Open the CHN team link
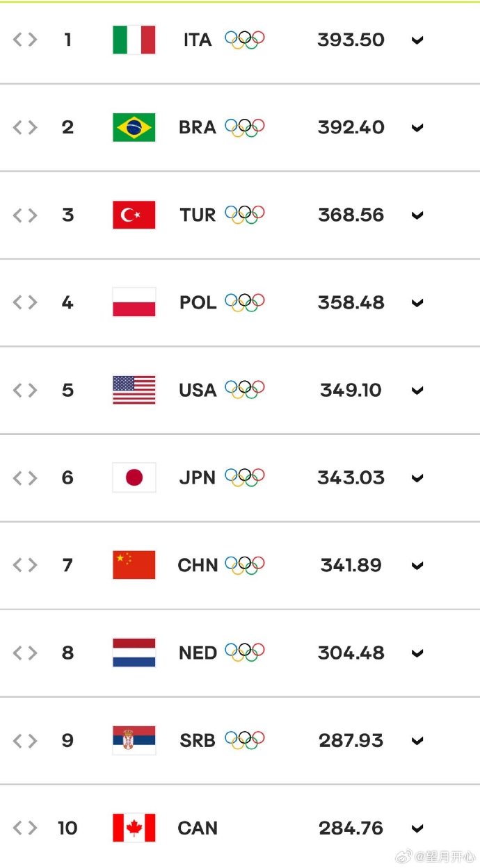 pyautogui.click(x=198, y=565)
